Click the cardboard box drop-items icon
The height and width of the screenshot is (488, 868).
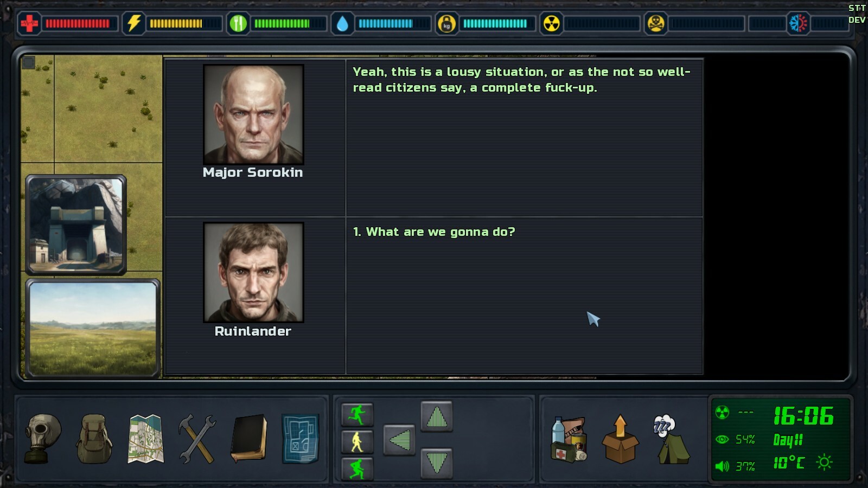620,439
